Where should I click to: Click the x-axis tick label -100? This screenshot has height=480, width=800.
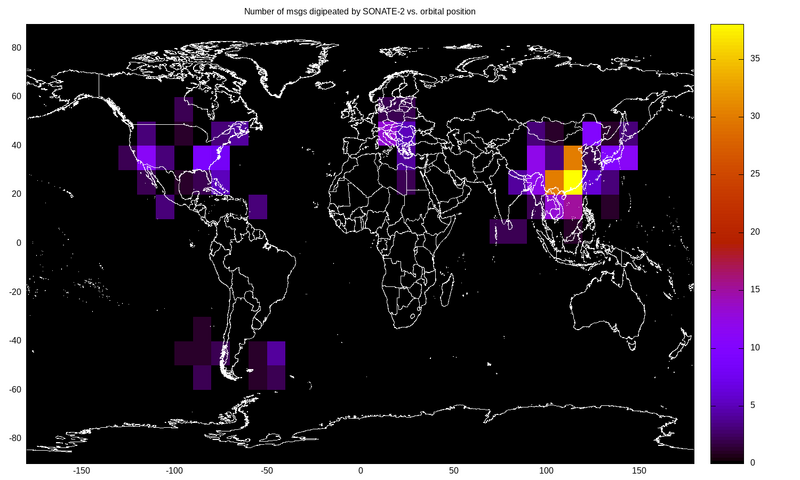[x=174, y=470]
